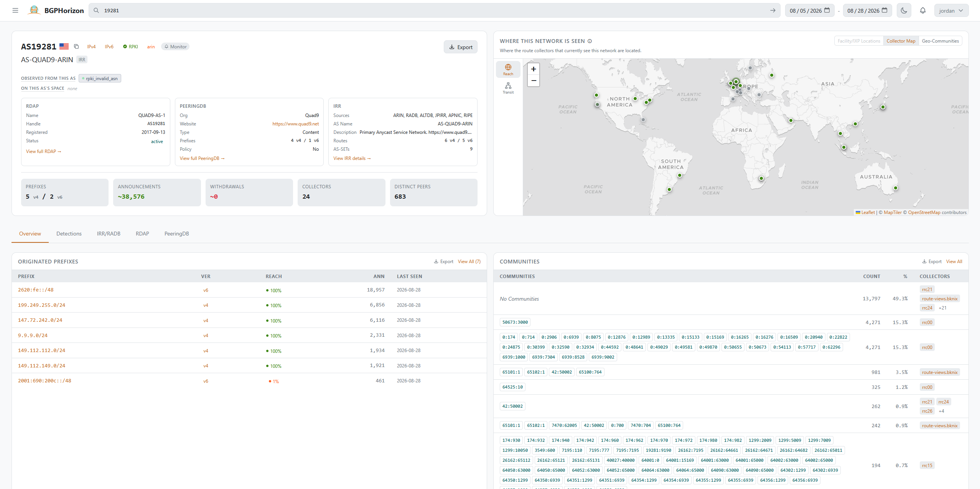This screenshot has height=489, width=980.
Task: Follow View full RDAP link
Action: 43,151
